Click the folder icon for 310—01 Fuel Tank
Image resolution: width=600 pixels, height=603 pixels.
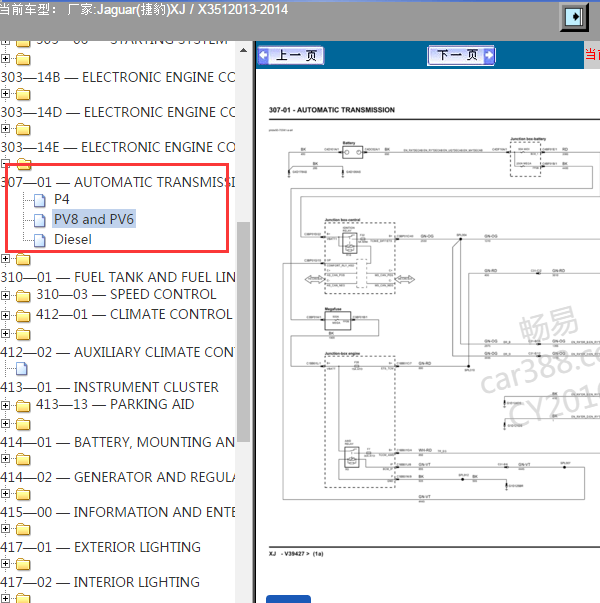click(x=23, y=260)
